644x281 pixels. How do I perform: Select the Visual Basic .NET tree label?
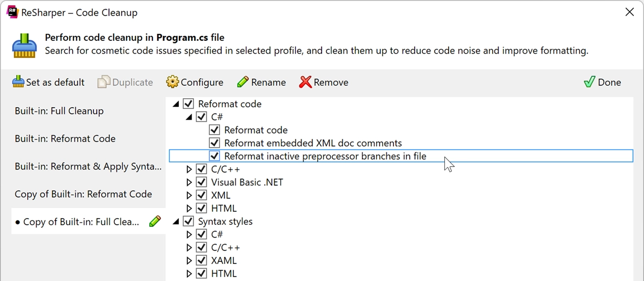[247, 182]
